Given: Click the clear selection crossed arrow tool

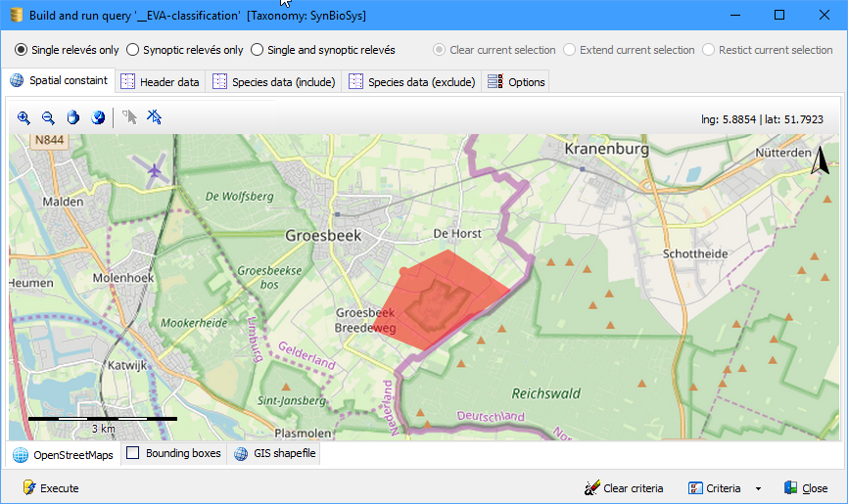Looking at the screenshot, I should tap(154, 117).
